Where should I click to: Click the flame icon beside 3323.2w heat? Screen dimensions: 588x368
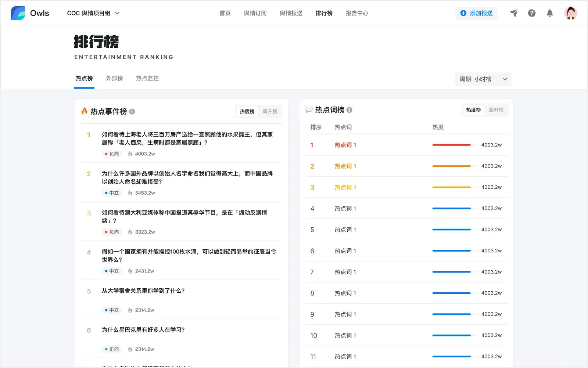pyautogui.click(x=130, y=232)
